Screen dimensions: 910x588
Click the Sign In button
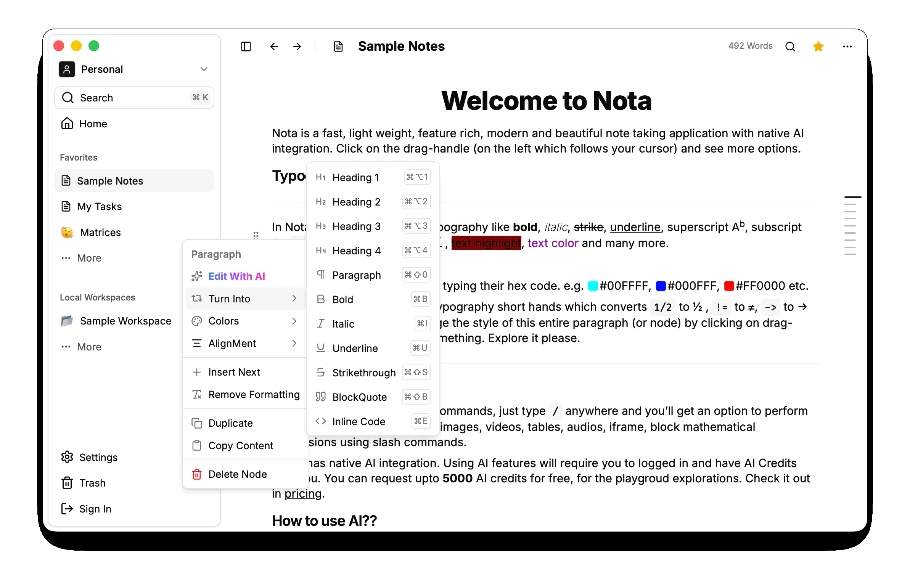click(x=95, y=509)
